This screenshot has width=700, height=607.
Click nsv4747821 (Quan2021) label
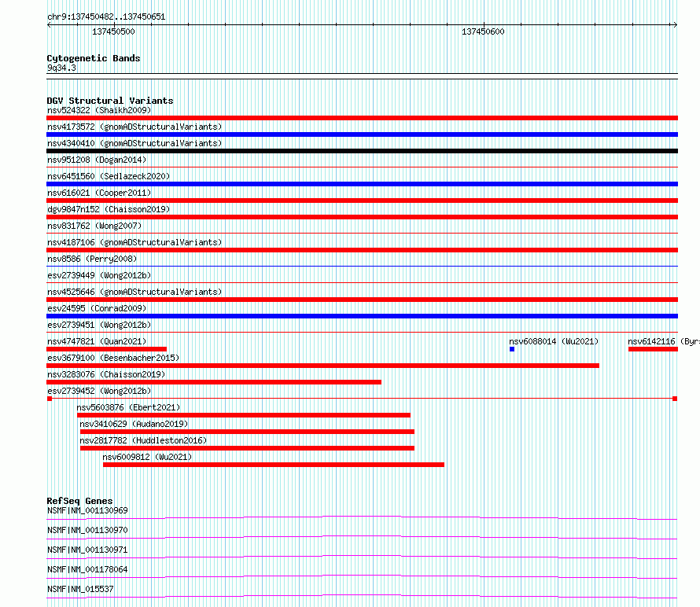click(97, 341)
